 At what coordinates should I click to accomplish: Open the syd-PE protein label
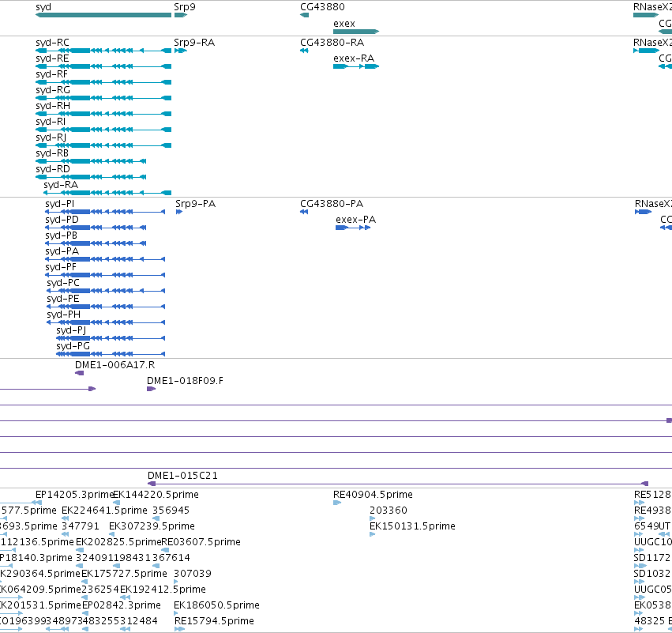(63, 299)
